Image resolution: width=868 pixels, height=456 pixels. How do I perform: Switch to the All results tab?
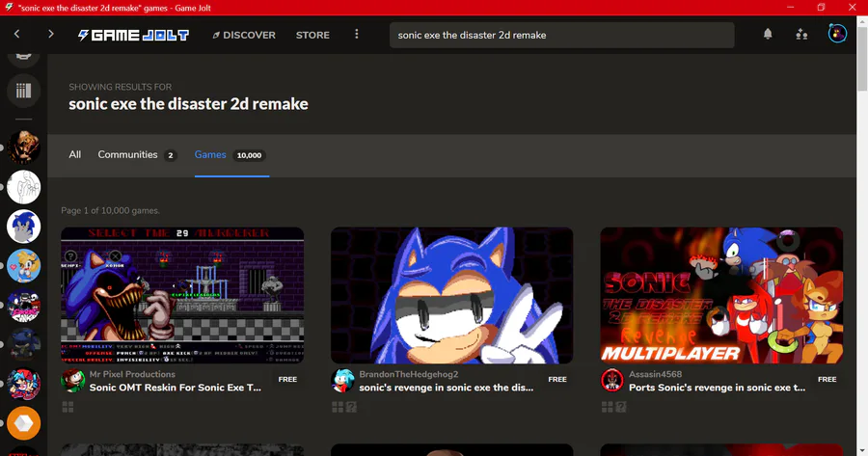tap(74, 155)
